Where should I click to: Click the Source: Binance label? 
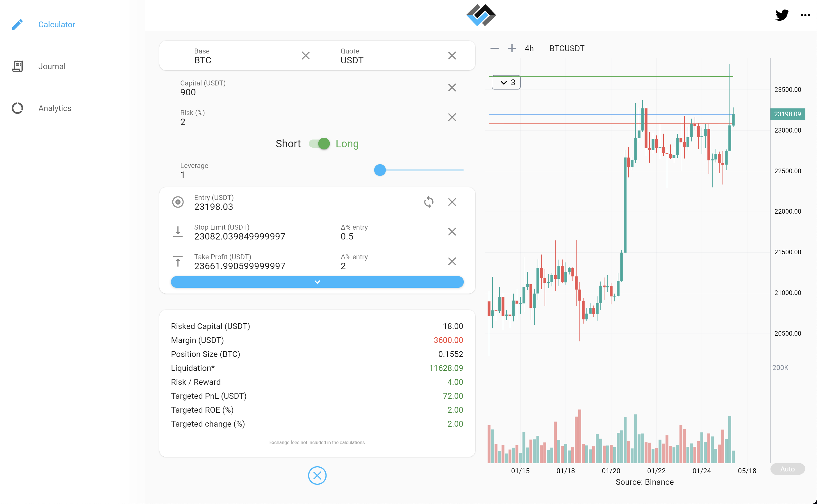644,482
